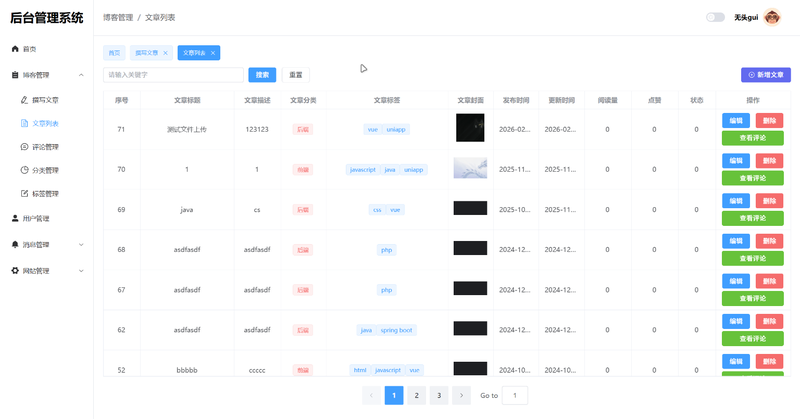Toggle the theme switch near 无头gui
The height and width of the screenshot is (419, 800).
point(715,17)
